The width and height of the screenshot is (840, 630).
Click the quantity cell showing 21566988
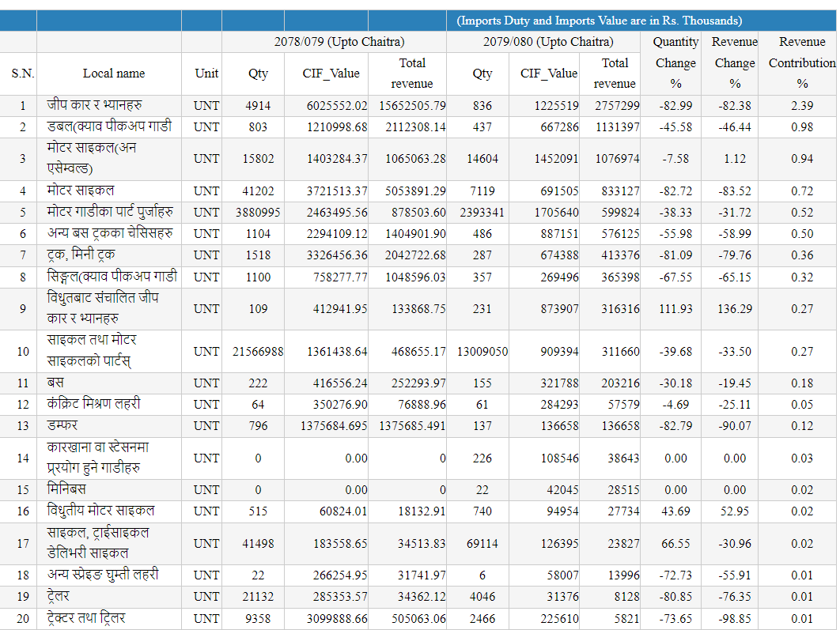(258, 351)
